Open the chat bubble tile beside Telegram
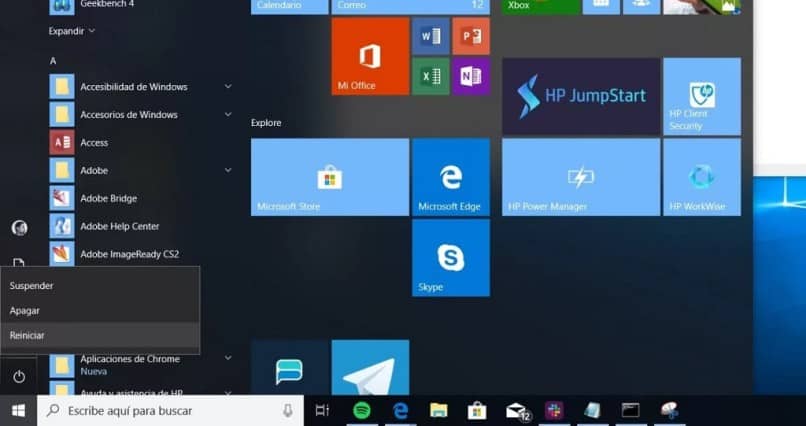The image size is (806, 426). [290, 367]
